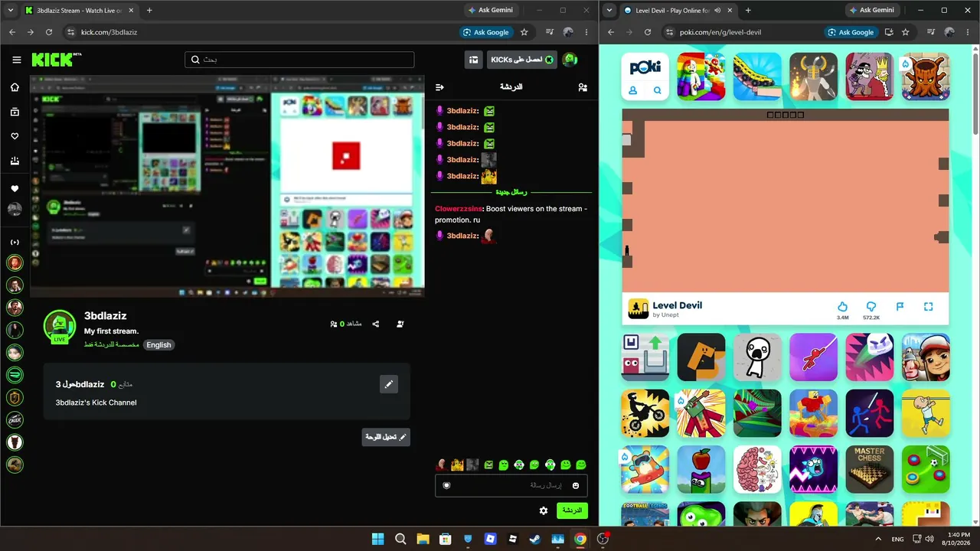Click the 3bdlaziz channel avatar with LIVE badge
Viewport: 980px width, 551px height.
[60, 328]
